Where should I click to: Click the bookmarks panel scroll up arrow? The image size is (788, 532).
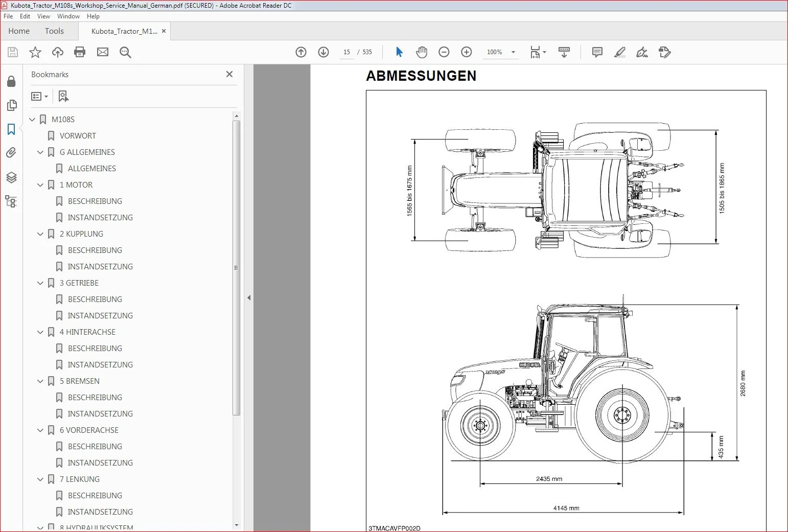[236, 116]
